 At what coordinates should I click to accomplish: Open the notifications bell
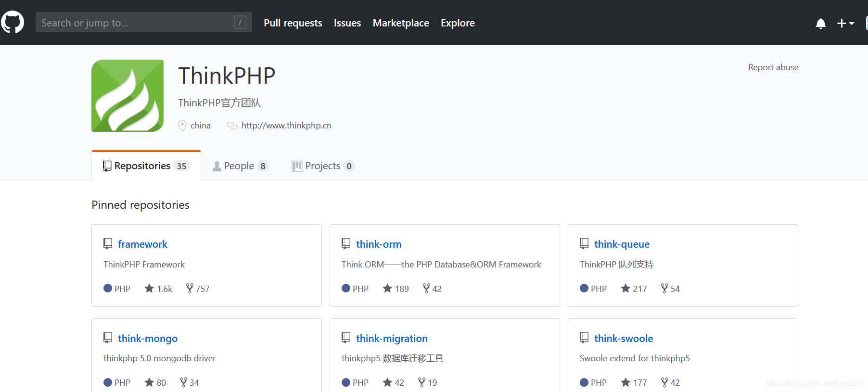821,23
